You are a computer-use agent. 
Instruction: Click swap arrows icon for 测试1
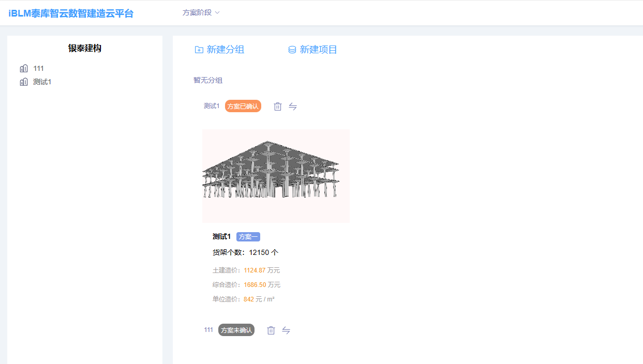tap(293, 106)
